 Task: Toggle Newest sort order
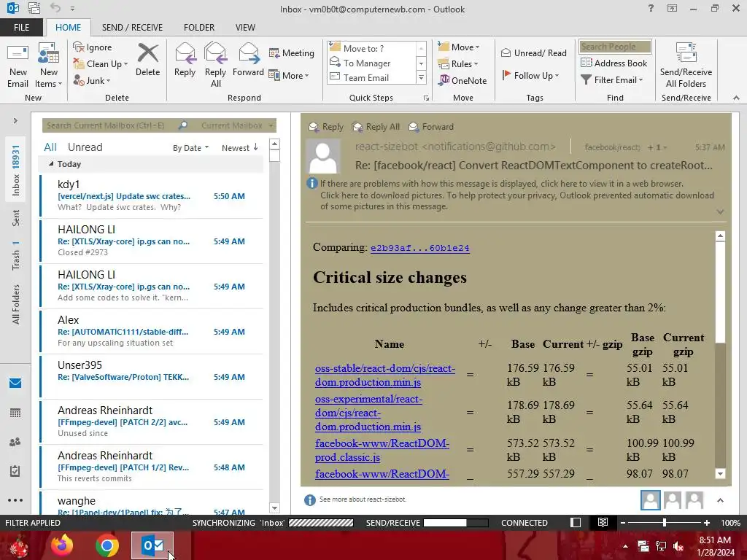pos(239,148)
